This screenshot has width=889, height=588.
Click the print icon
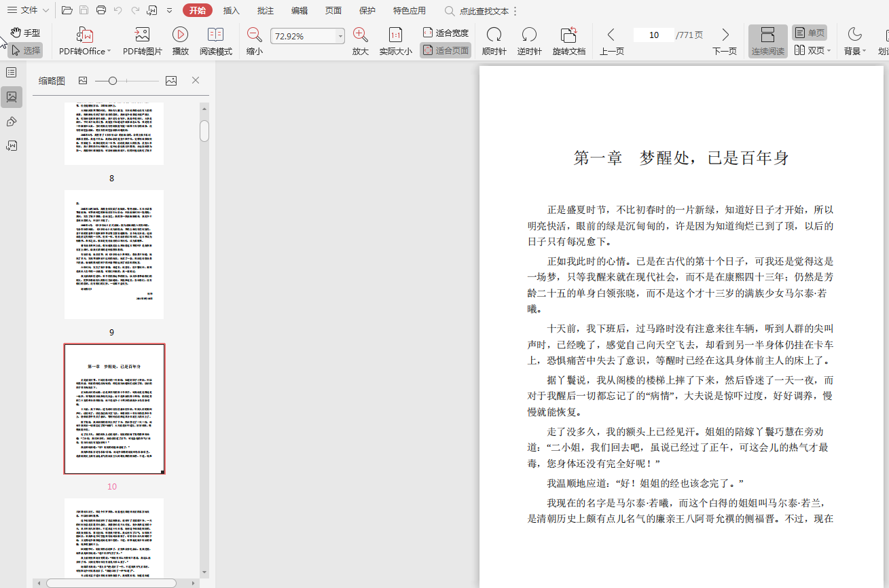(x=101, y=10)
